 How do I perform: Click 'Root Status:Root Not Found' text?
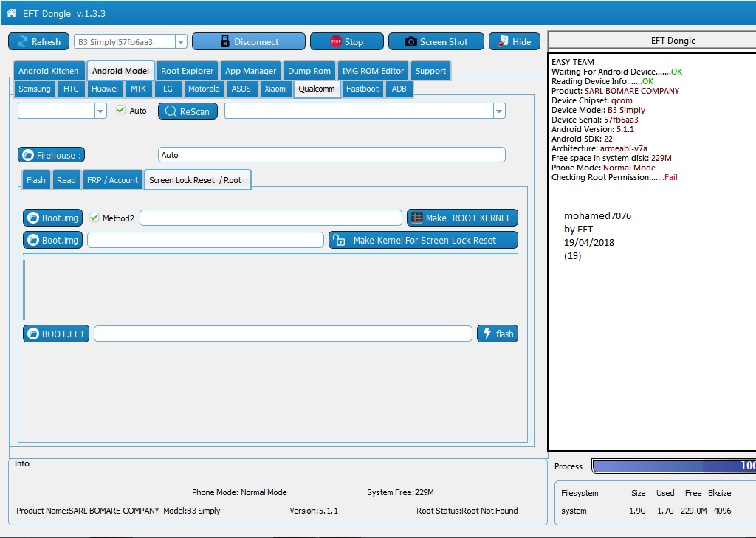(467, 511)
